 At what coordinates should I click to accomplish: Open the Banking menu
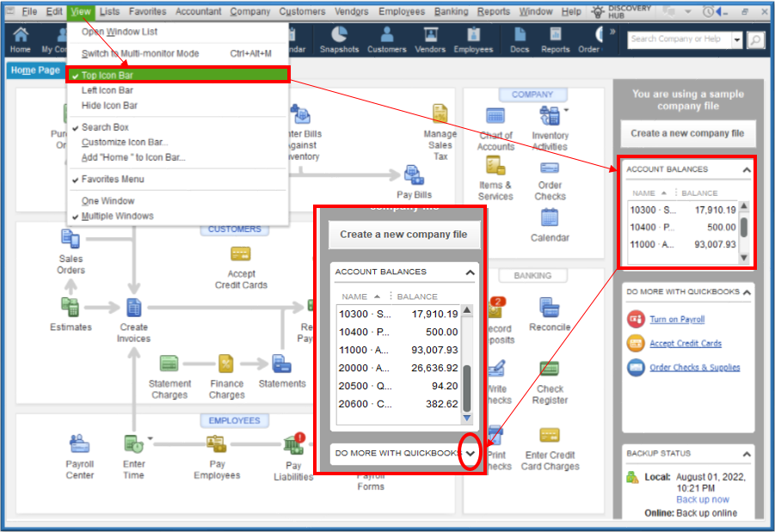[451, 11]
